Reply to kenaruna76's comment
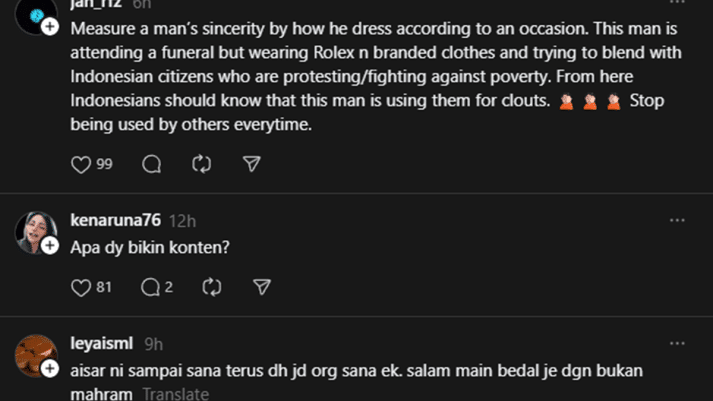The width and height of the screenshot is (713, 401). click(x=151, y=288)
